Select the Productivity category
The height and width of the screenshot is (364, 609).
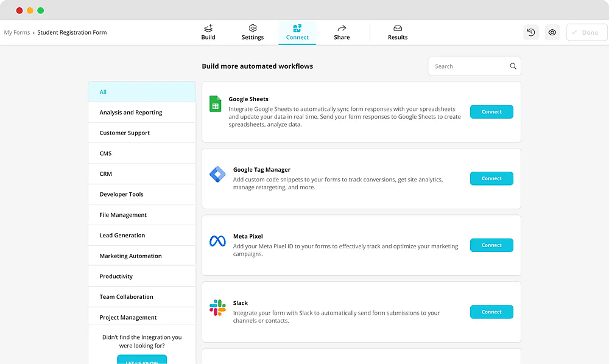pos(142,276)
